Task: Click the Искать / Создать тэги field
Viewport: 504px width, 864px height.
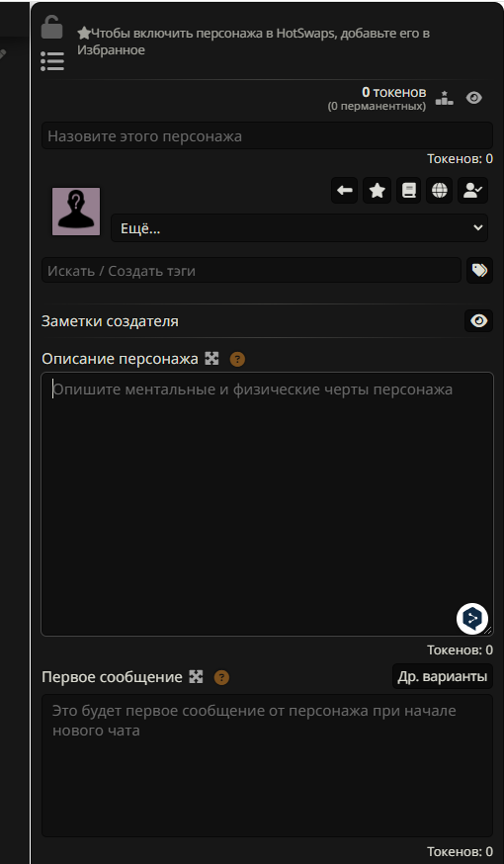Action: pos(251,271)
